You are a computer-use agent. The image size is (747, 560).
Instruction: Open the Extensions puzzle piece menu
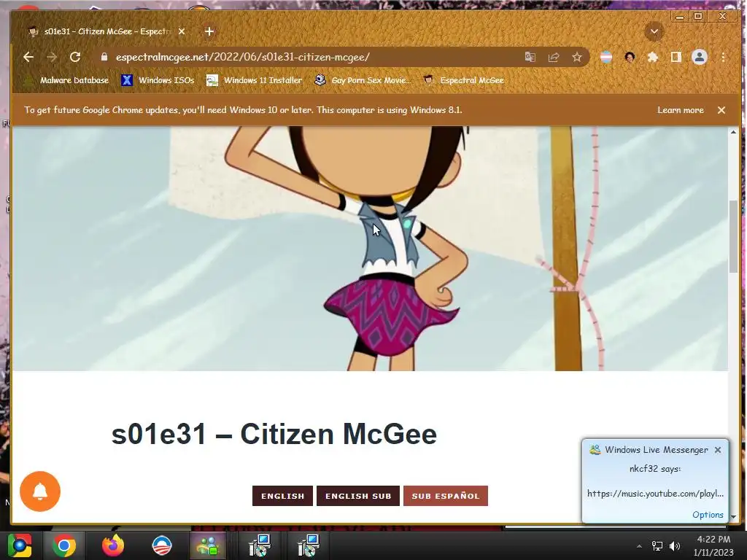coord(653,57)
